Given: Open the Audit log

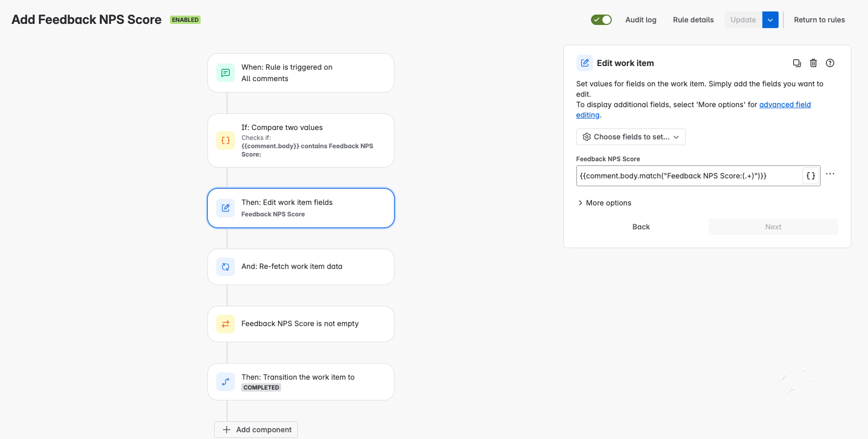Looking at the screenshot, I should pyautogui.click(x=641, y=20).
